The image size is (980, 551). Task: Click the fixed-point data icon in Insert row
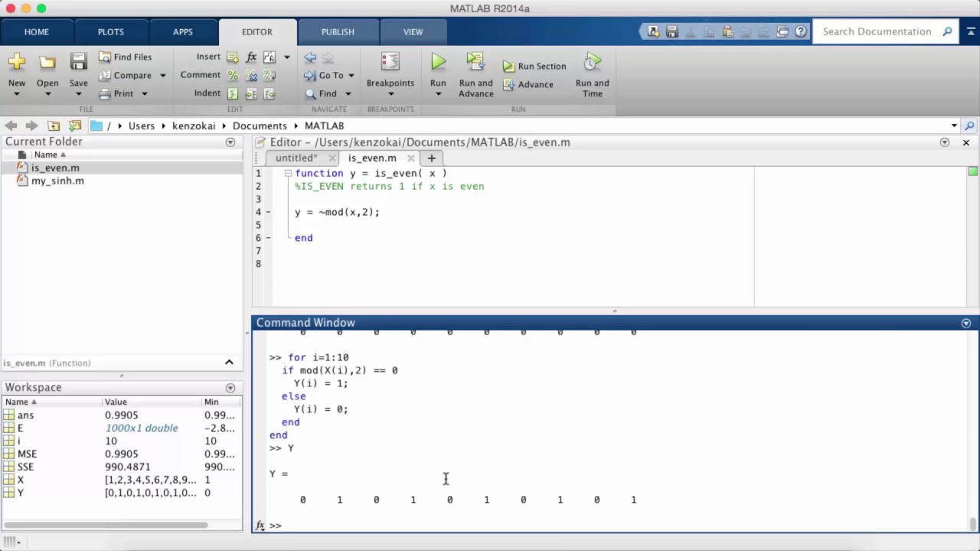pos(269,57)
